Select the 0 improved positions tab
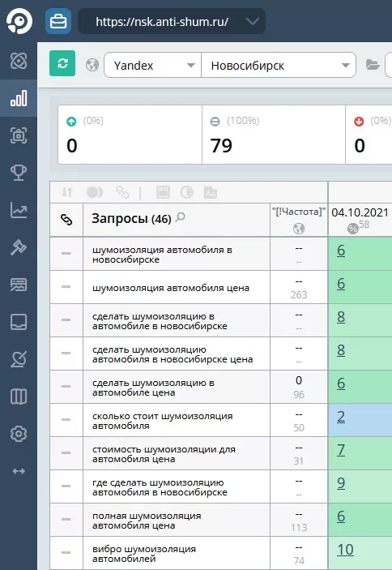 click(130, 135)
